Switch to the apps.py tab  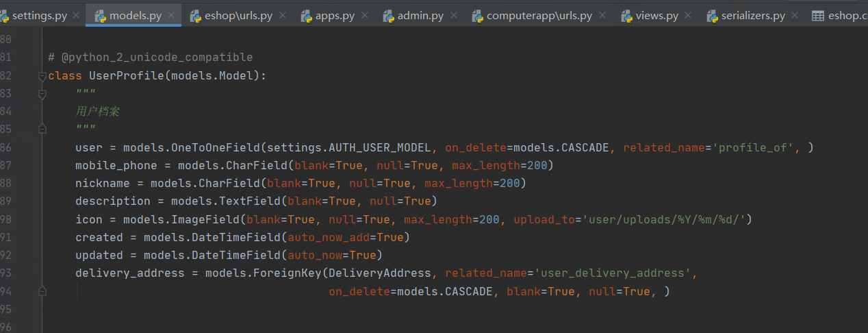[x=335, y=15]
